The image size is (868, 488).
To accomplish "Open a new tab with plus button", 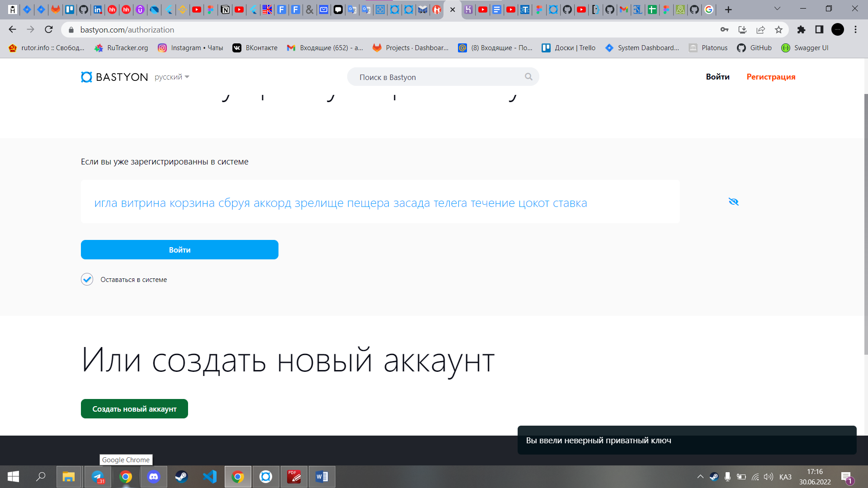I will (728, 9).
